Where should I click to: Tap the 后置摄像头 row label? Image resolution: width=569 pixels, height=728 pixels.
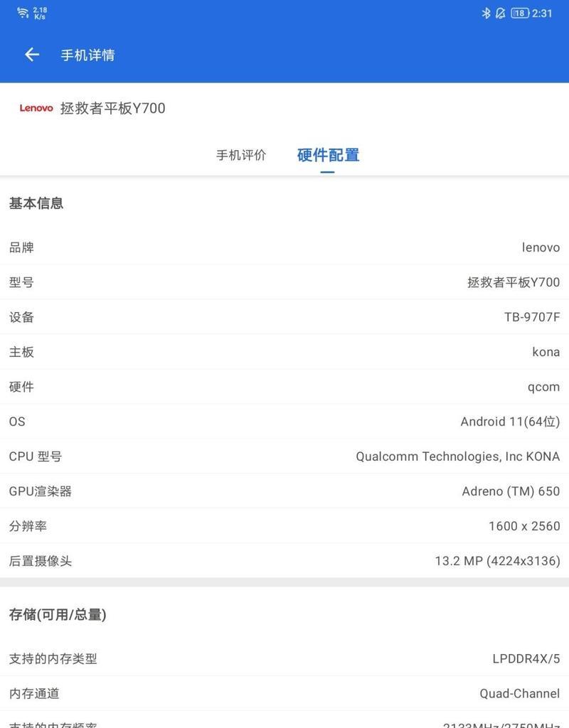point(41,561)
